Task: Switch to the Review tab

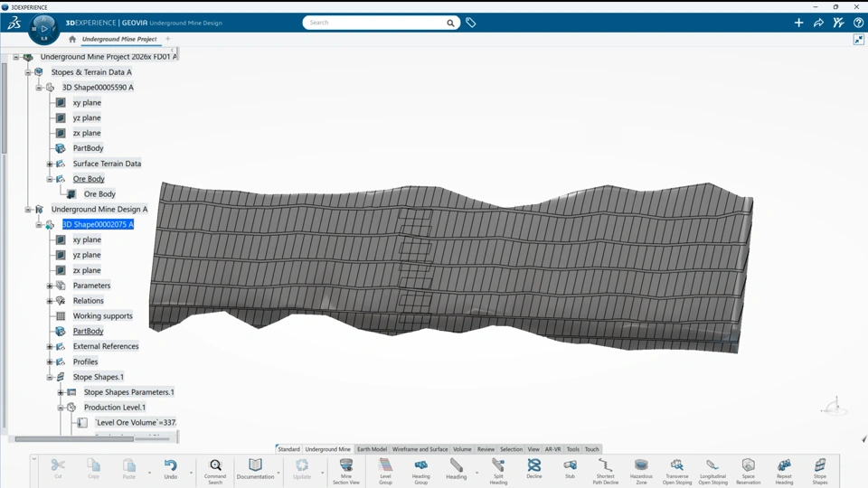Action: coord(486,449)
